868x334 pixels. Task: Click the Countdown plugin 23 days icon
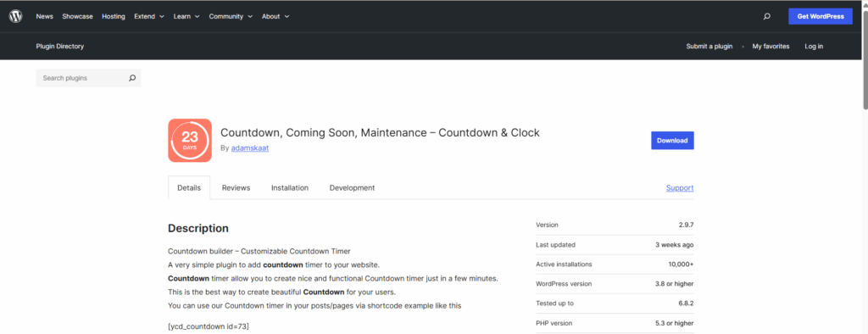click(190, 140)
